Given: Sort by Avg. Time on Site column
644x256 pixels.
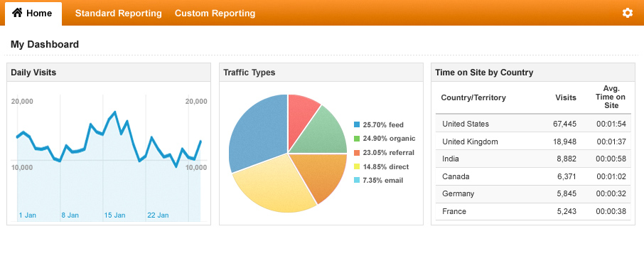Looking at the screenshot, I should pyautogui.click(x=611, y=97).
